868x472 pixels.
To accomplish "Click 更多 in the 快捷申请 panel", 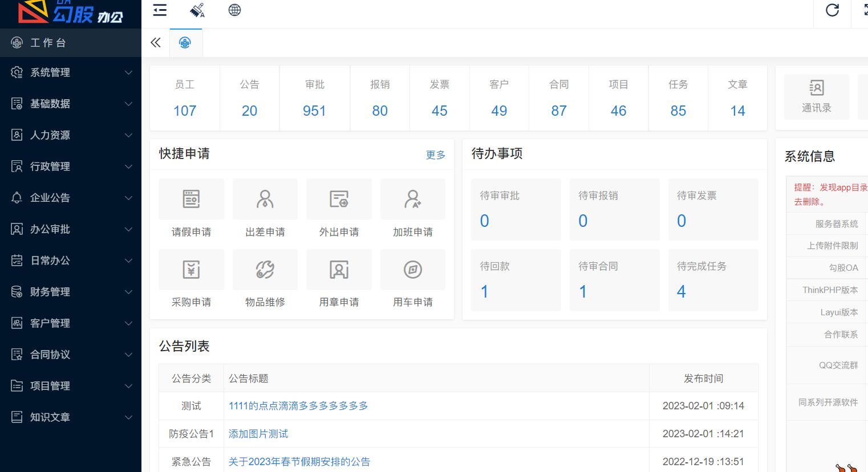I will tap(435, 154).
